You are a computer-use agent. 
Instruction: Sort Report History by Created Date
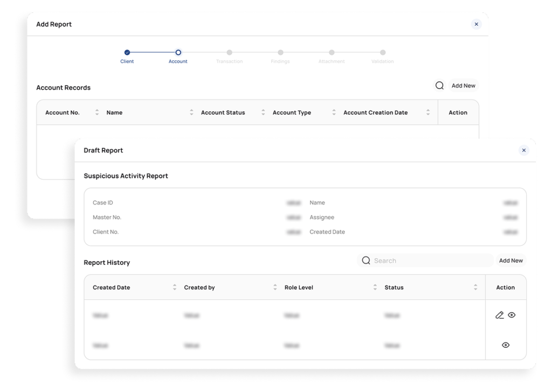[174, 287]
